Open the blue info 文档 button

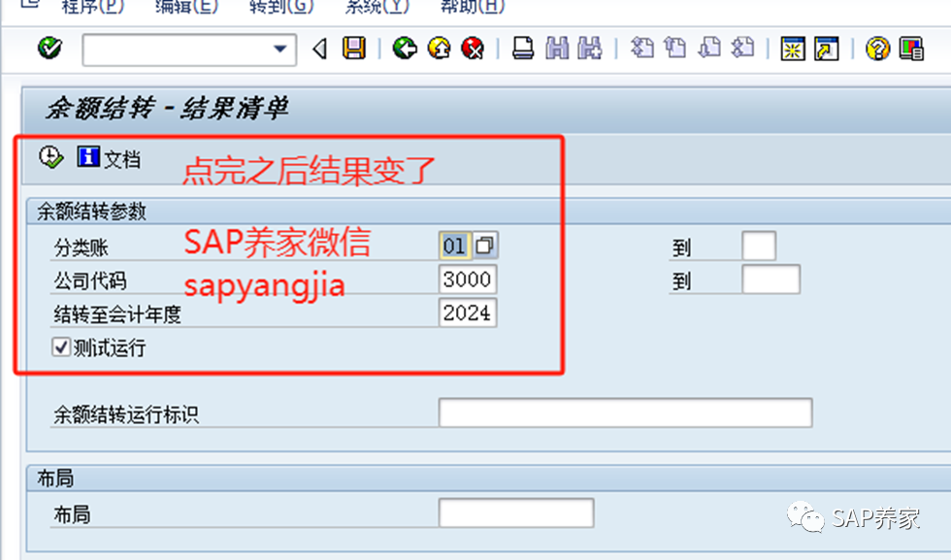point(109,158)
